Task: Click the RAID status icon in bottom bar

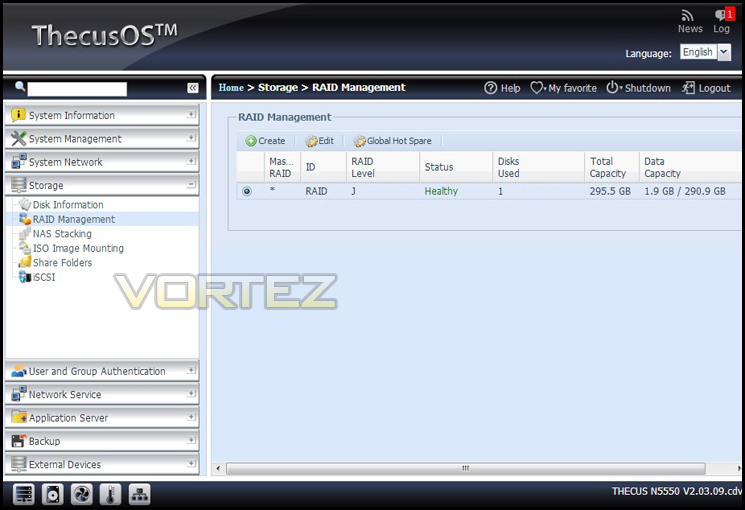Action: click(x=23, y=494)
